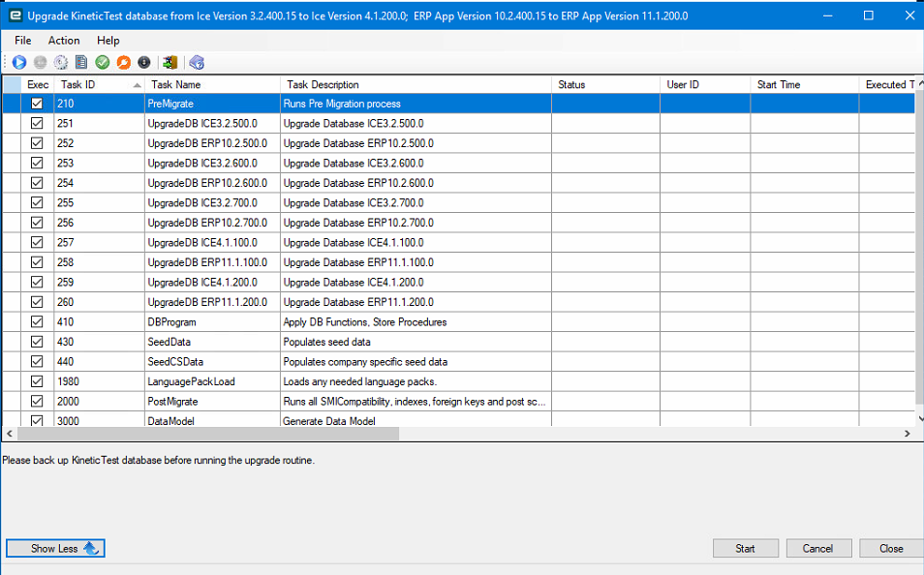Click description 'Loads any needed language packs.'
This screenshot has width=924, height=575.
tap(359, 381)
